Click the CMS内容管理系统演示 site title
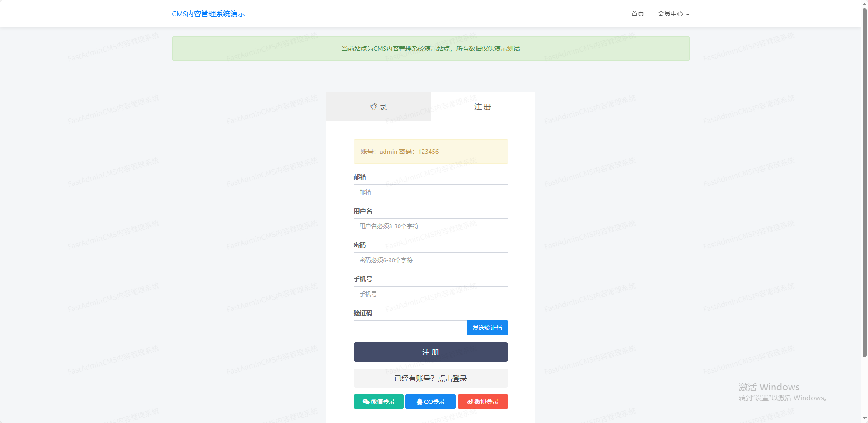Screen dimensions: 868x423 (208, 14)
